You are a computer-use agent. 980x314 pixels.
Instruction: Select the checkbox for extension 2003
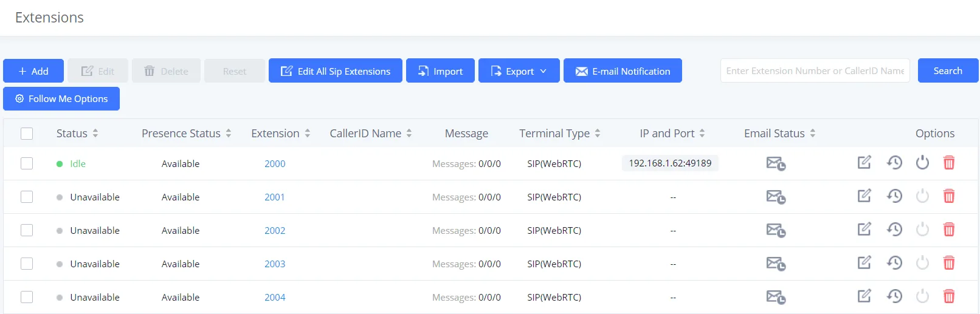click(27, 264)
